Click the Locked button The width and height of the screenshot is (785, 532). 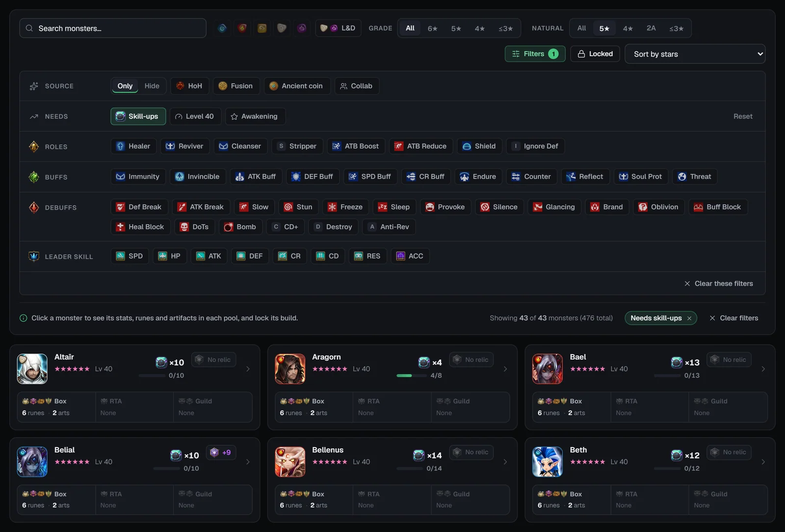click(595, 54)
